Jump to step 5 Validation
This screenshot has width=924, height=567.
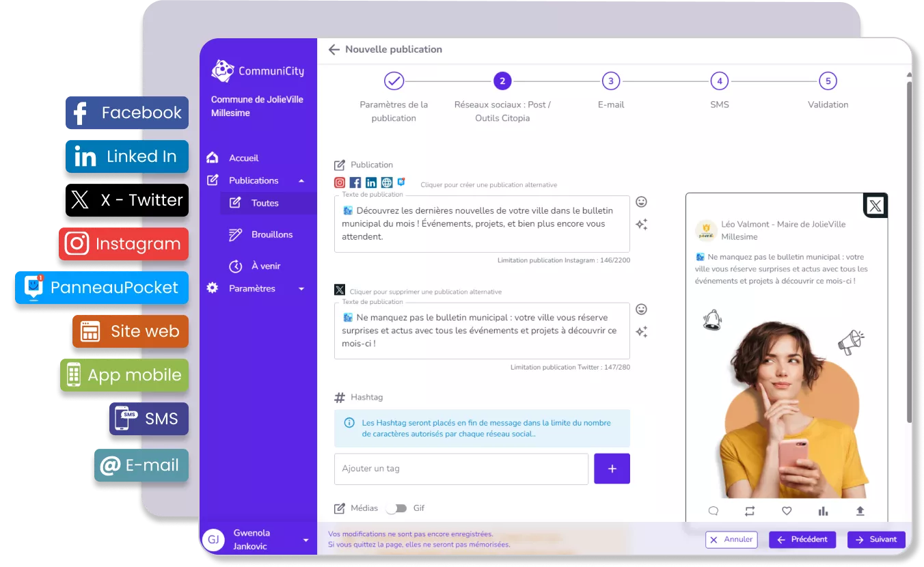(828, 81)
